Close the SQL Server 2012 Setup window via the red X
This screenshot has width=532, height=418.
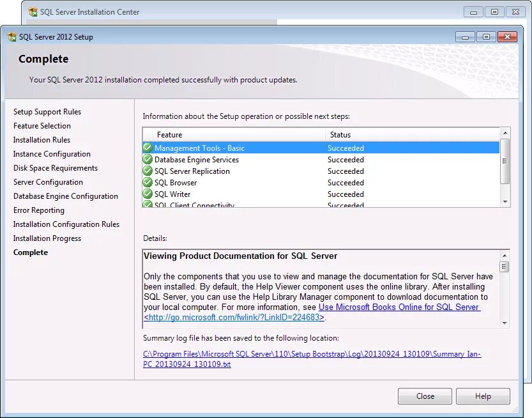(x=507, y=36)
